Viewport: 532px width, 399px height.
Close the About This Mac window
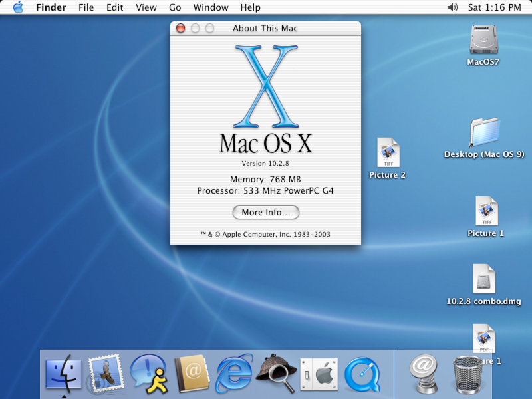tap(180, 28)
